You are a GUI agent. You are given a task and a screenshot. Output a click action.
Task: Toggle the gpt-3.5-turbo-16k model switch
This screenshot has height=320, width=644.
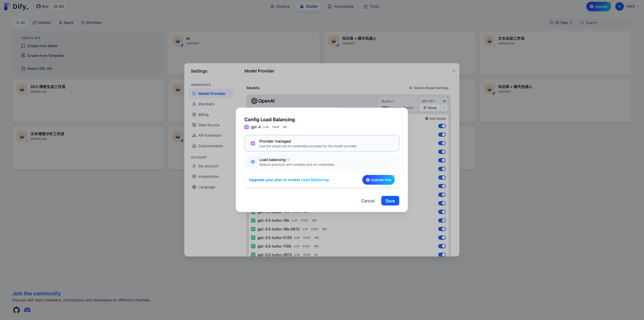tap(442, 220)
